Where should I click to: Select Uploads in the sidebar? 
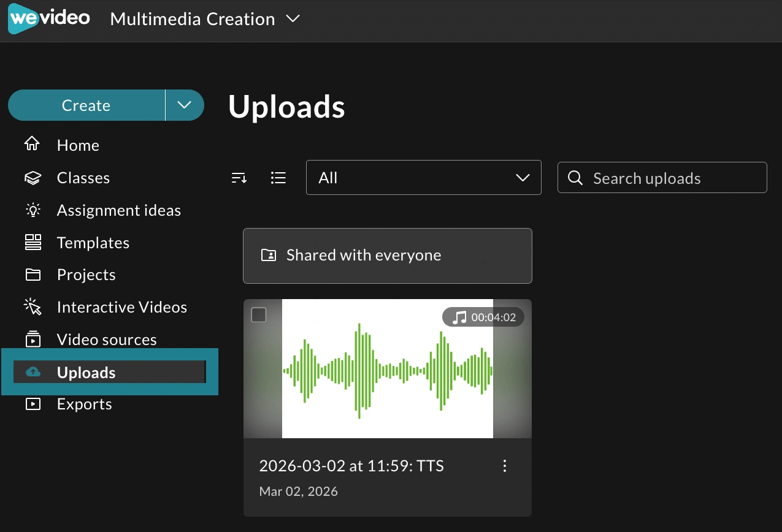pos(110,372)
